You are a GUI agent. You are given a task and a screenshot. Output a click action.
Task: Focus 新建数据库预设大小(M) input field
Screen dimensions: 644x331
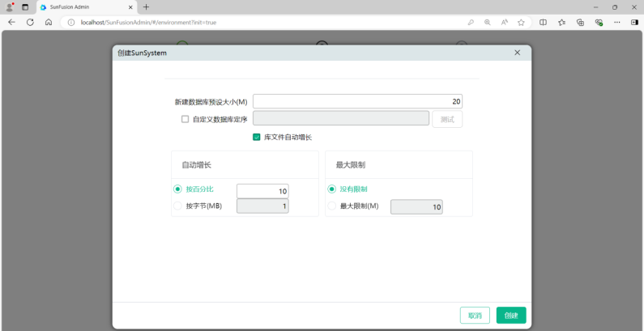click(358, 101)
